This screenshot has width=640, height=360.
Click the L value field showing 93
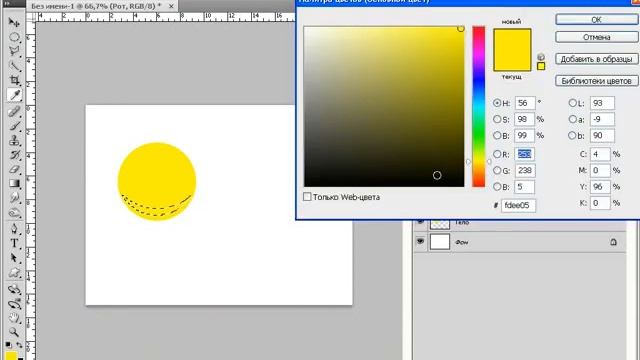pyautogui.click(x=602, y=103)
